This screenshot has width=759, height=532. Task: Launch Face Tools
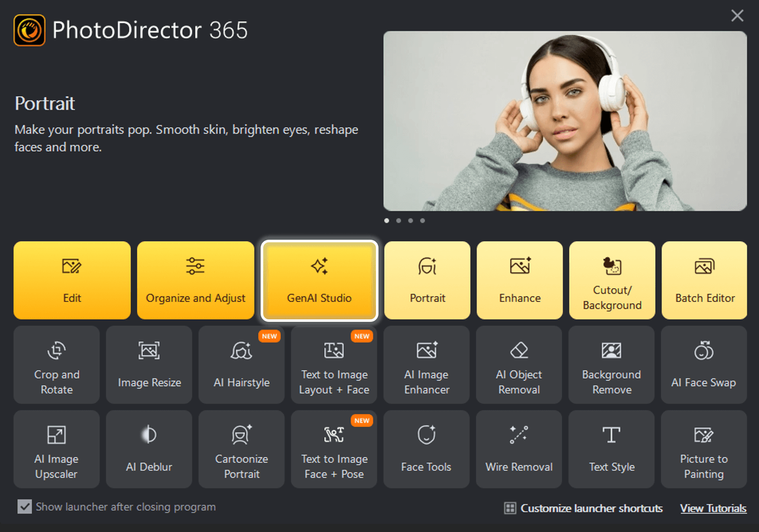(426, 449)
